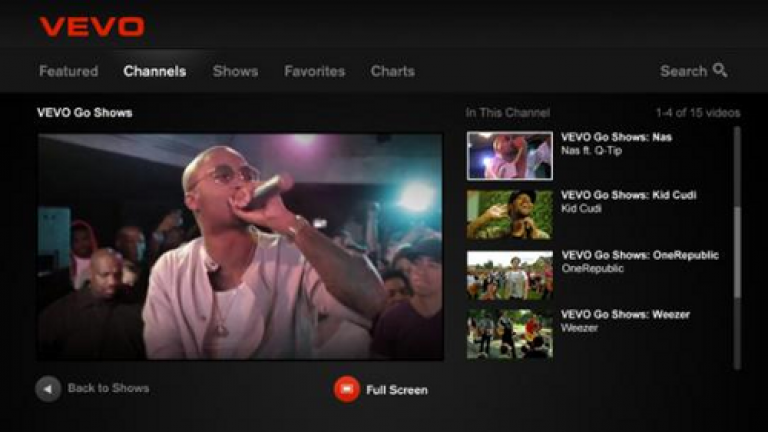Click the 1-4 of 15 videos counter
The height and width of the screenshot is (432, 768).
pyautogui.click(x=698, y=113)
